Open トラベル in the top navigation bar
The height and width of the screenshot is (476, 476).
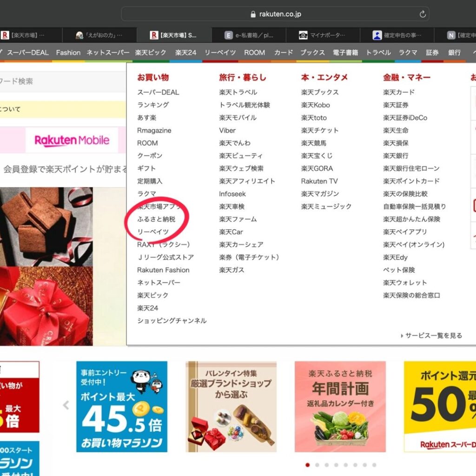[x=378, y=53]
